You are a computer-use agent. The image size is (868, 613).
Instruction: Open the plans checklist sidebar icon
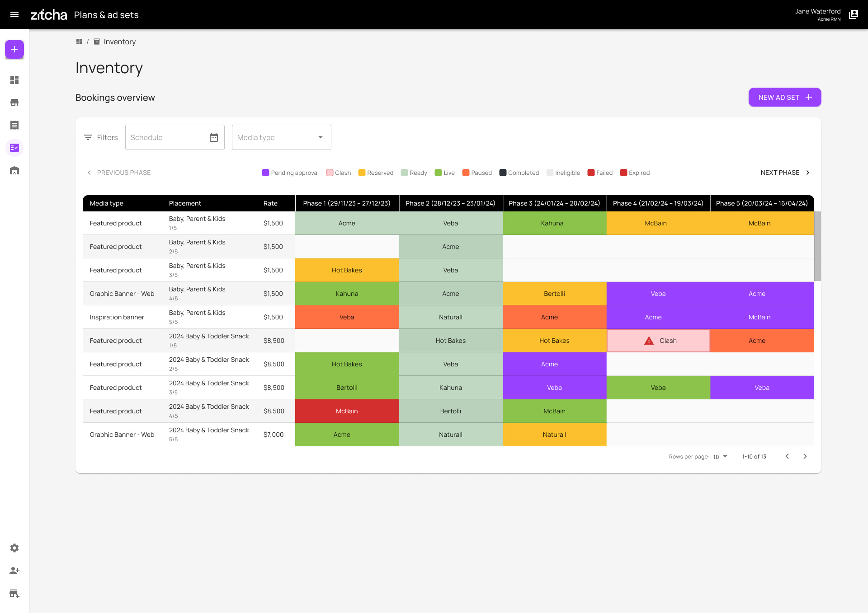[x=14, y=148]
